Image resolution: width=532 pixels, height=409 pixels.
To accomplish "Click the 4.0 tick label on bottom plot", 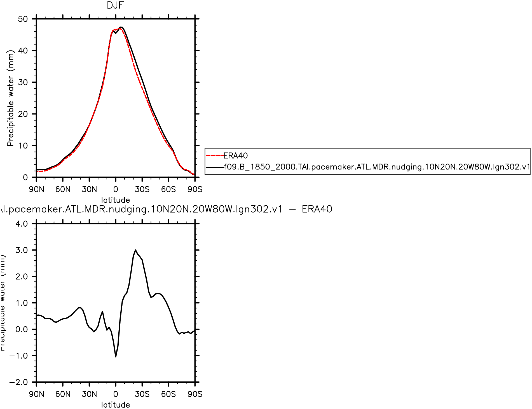I will pyautogui.click(x=22, y=224).
